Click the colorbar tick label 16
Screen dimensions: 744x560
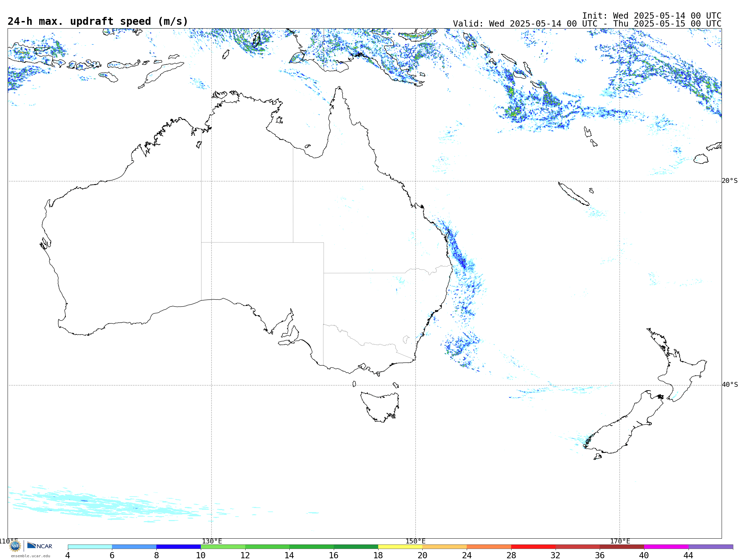coord(334,555)
